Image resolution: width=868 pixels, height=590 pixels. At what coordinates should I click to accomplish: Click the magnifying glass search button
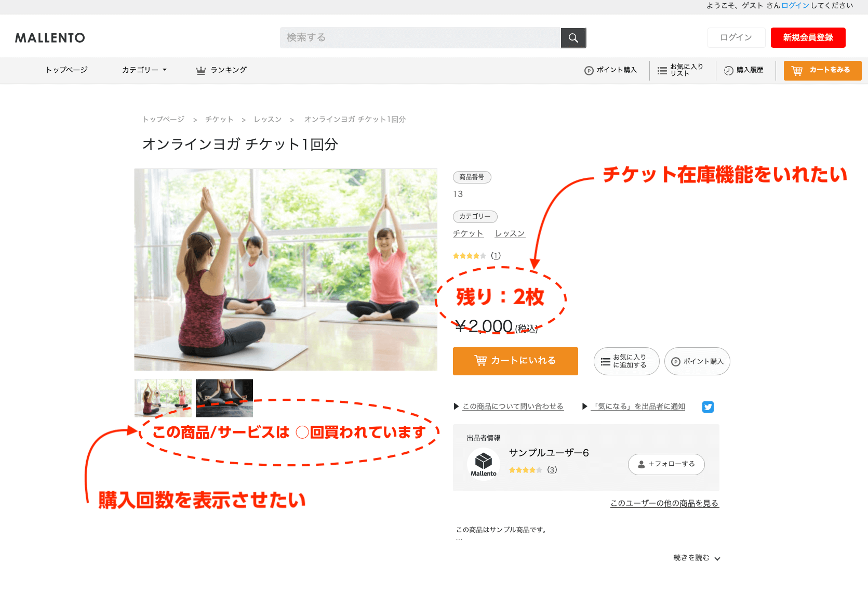[x=573, y=38]
